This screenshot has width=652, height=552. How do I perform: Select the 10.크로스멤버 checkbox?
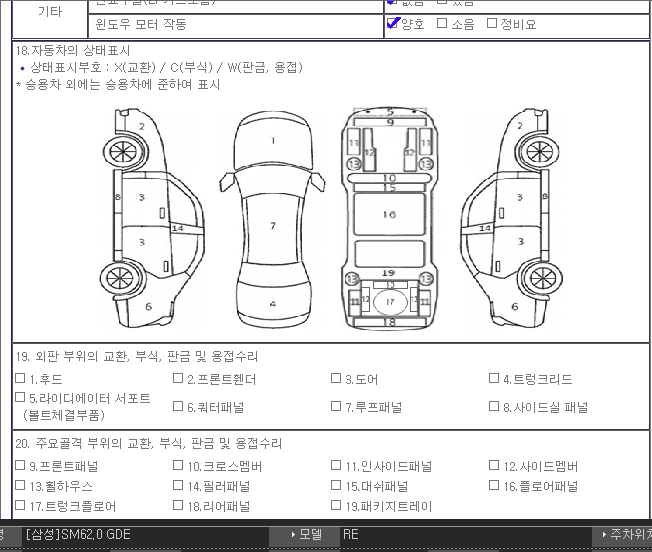(x=178, y=465)
